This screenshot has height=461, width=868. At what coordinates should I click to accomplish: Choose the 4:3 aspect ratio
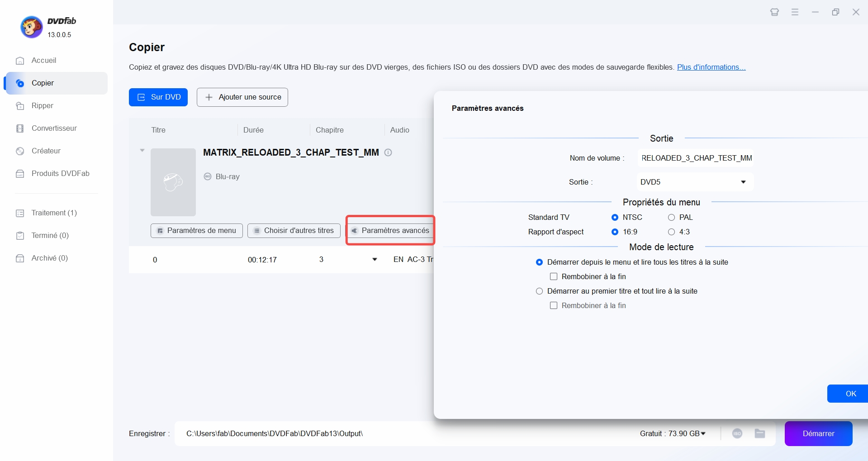[671, 232]
